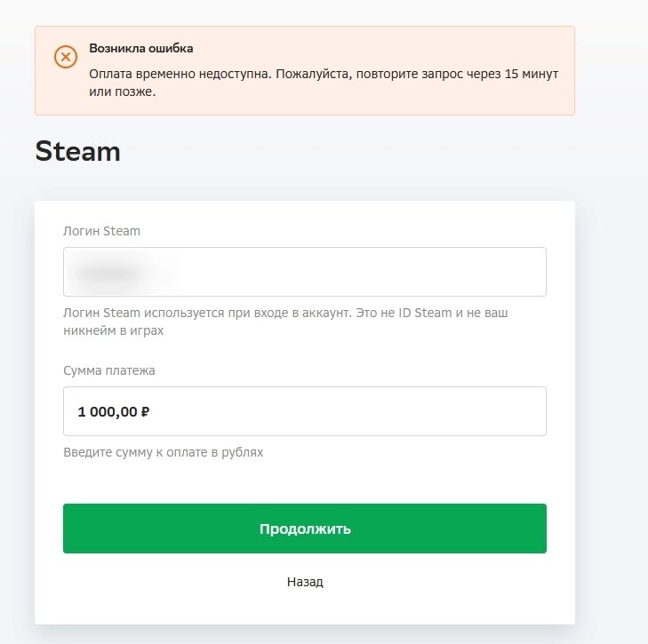Click the 'Введите сумму к оплате в рублях' hint
The image size is (648, 644).
tap(164, 452)
